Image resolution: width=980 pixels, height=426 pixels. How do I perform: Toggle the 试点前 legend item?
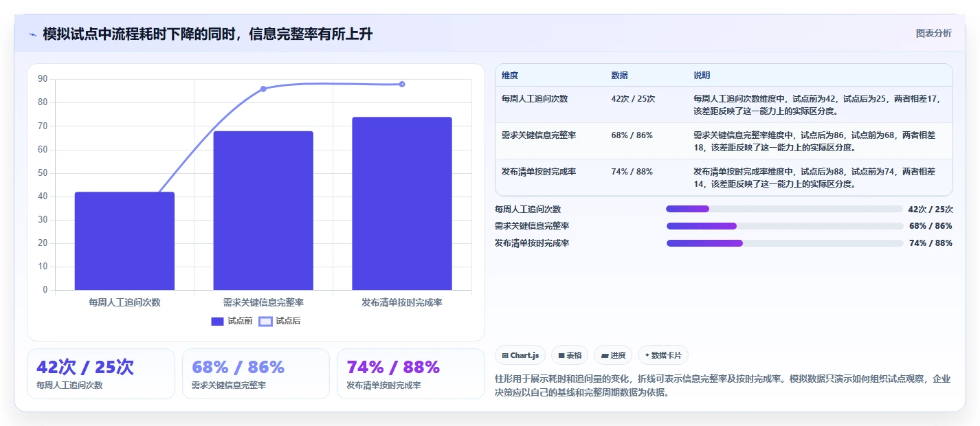coord(232,321)
